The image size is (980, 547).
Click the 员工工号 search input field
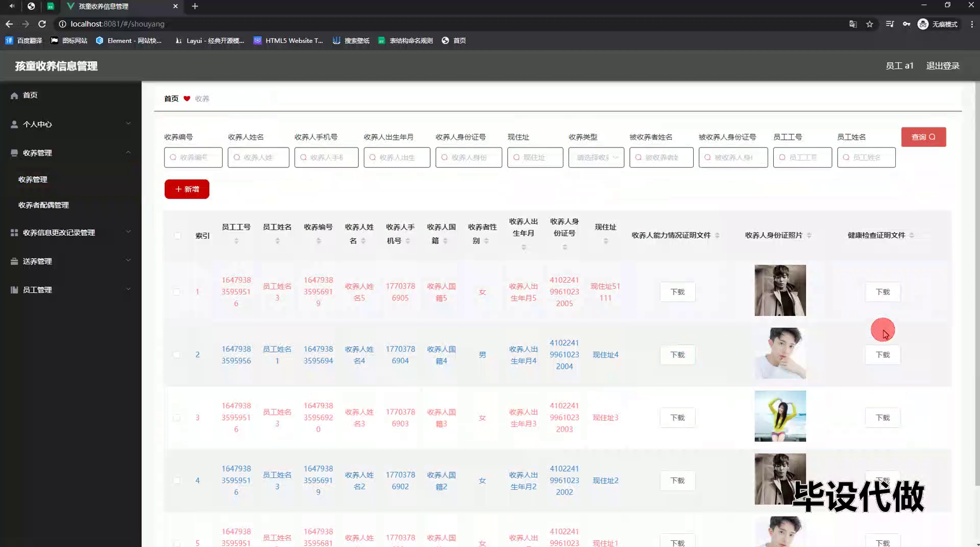[x=802, y=158]
